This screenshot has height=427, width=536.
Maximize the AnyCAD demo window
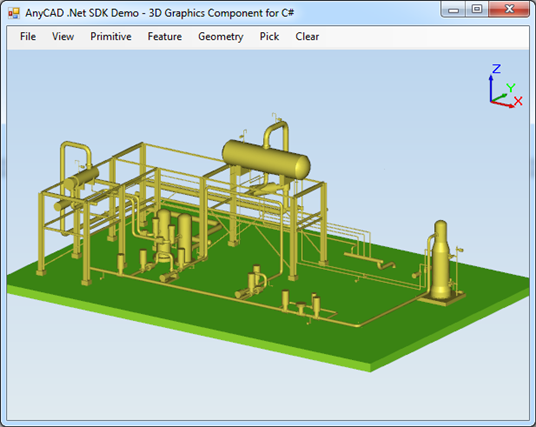click(x=477, y=10)
